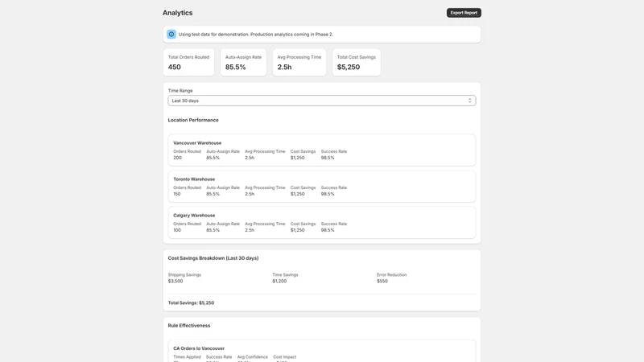Click the CA Orders to Vancouver rule
Viewport: 644px width, 362px height.
[199, 348]
